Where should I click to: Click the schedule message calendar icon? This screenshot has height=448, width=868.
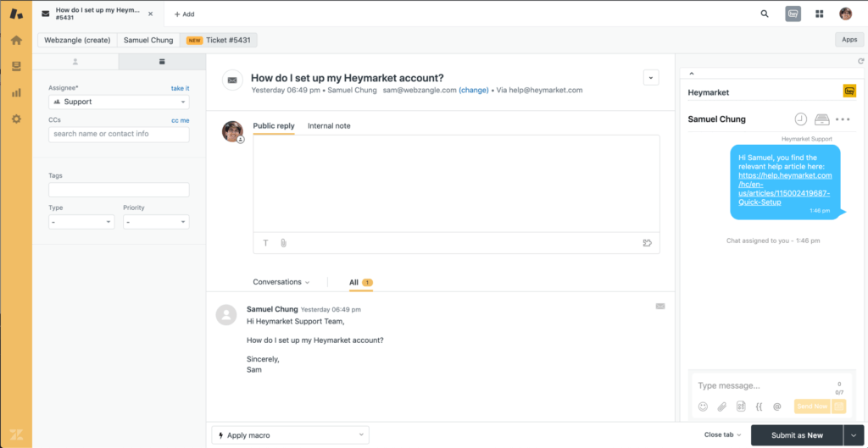coord(838,407)
